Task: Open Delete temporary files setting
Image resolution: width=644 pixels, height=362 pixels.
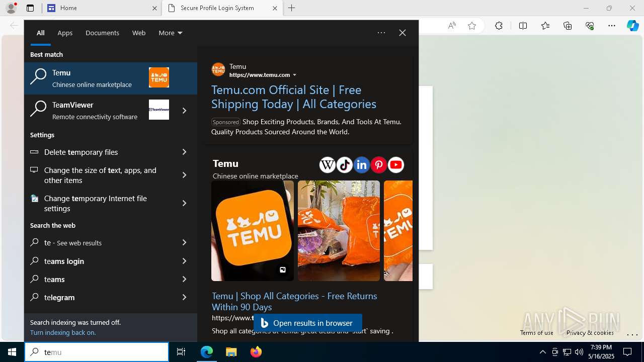Action: (99, 152)
